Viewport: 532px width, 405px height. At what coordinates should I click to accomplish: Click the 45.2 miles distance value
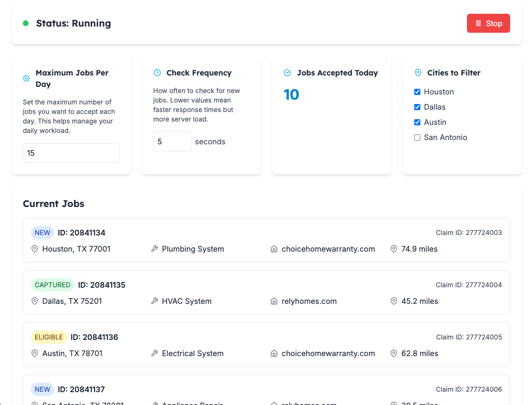[x=420, y=301]
